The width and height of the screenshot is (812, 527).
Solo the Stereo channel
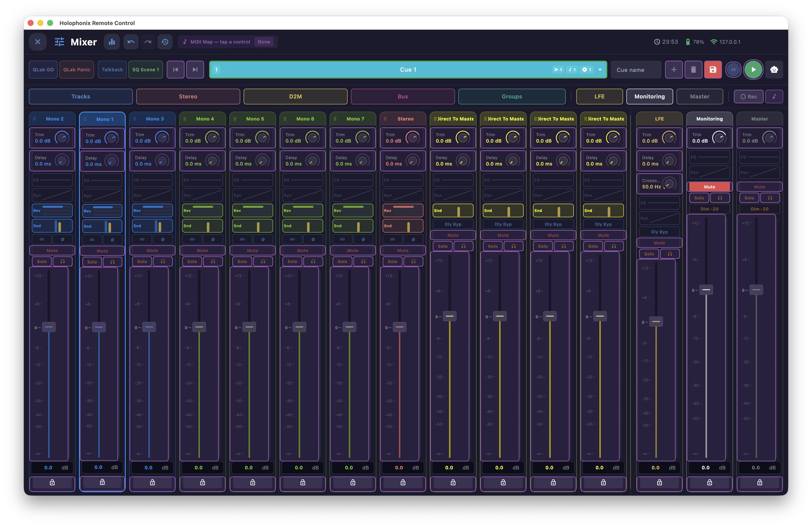click(393, 261)
